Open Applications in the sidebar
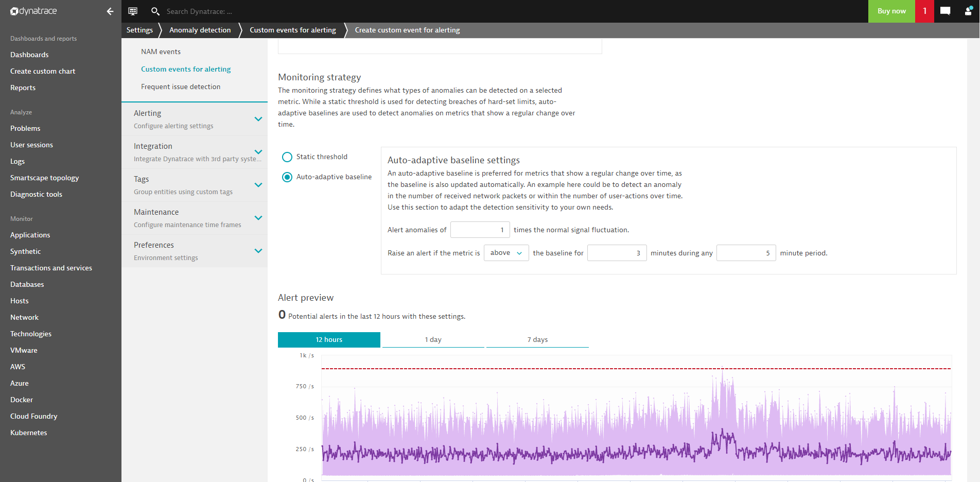This screenshot has width=980, height=482. click(x=30, y=235)
